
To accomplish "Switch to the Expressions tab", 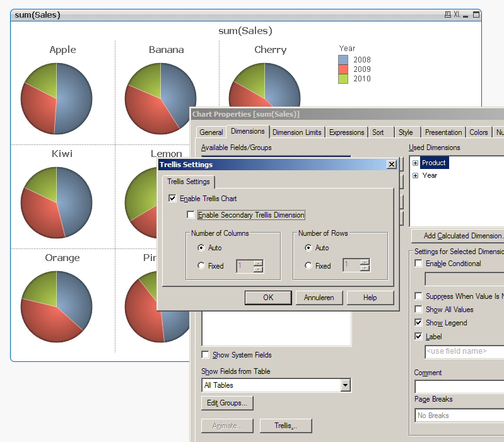I will point(346,132).
